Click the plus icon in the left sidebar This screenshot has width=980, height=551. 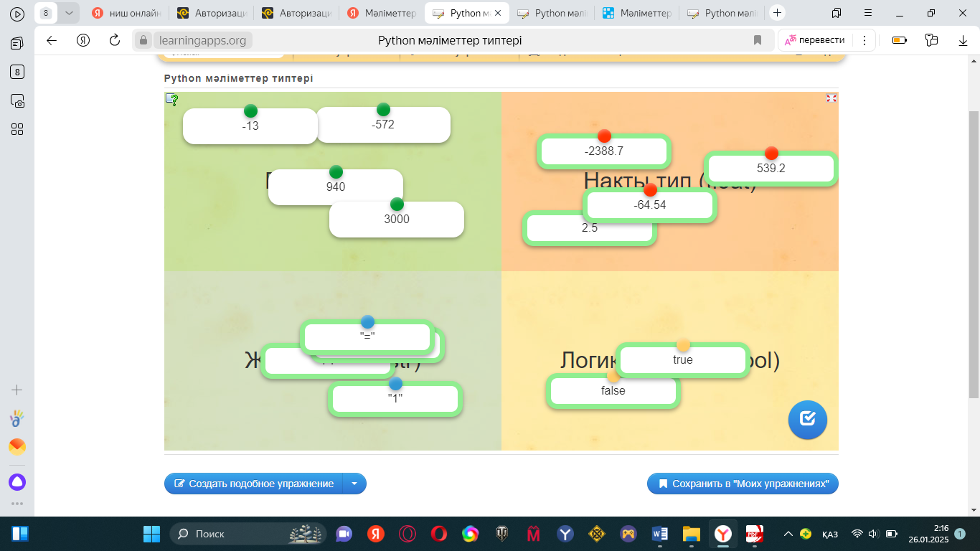pos(17,390)
